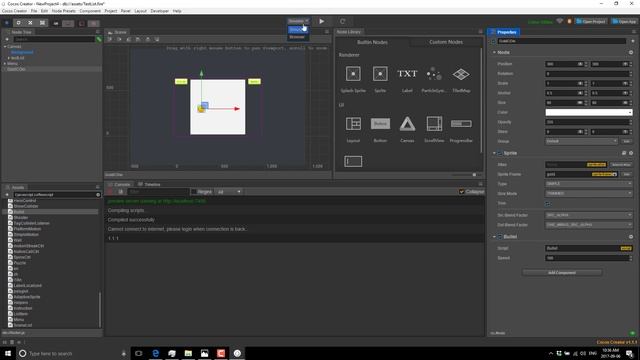Clear the console log icon
640x360 pixels.
(110, 192)
